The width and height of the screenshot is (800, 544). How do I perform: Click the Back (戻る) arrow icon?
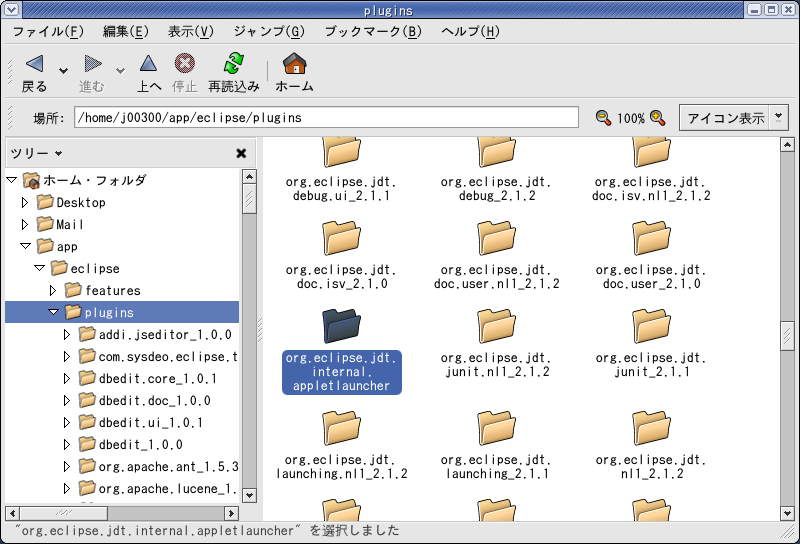coord(35,64)
